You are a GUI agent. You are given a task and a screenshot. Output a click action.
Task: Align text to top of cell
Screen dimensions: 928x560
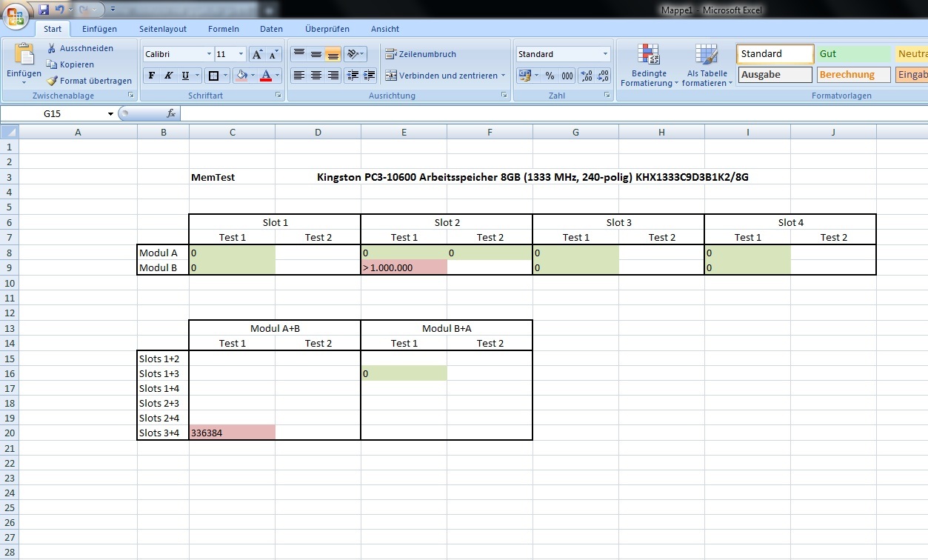[x=298, y=54]
